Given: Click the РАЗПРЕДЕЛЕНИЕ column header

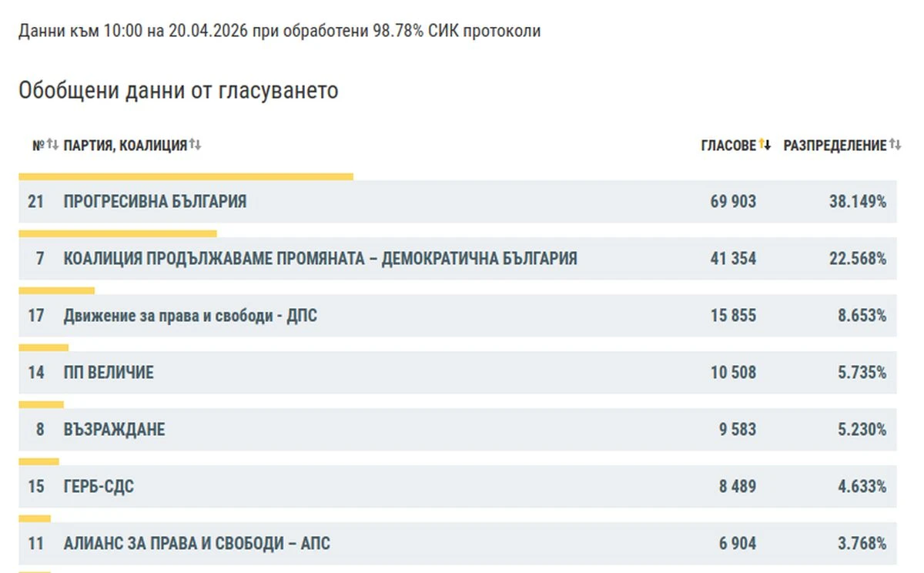Looking at the screenshot, I should [835, 146].
